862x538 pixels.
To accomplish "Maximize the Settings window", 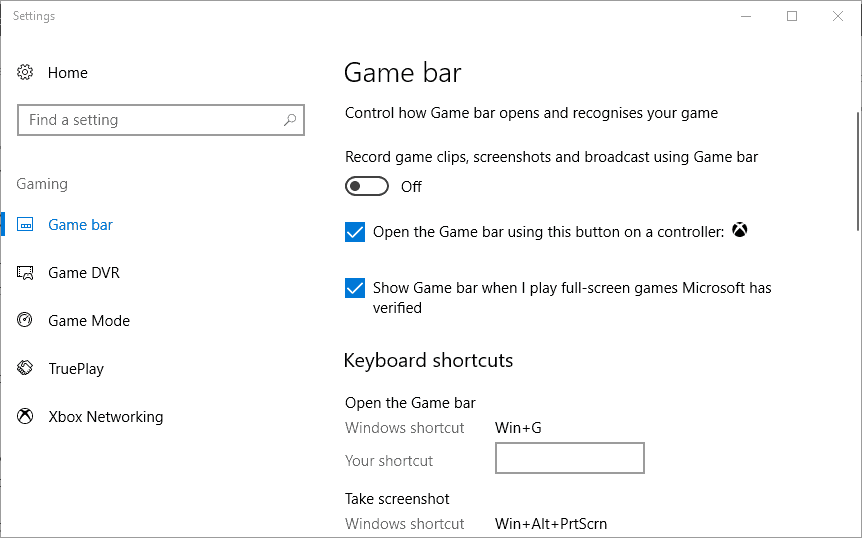I will (792, 16).
